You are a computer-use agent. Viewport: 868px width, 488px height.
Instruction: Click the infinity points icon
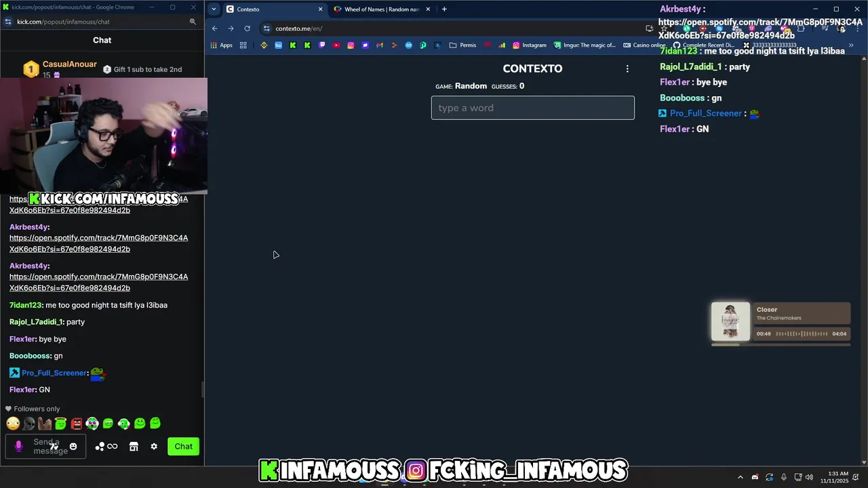pyautogui.click(x=113, y=447)
